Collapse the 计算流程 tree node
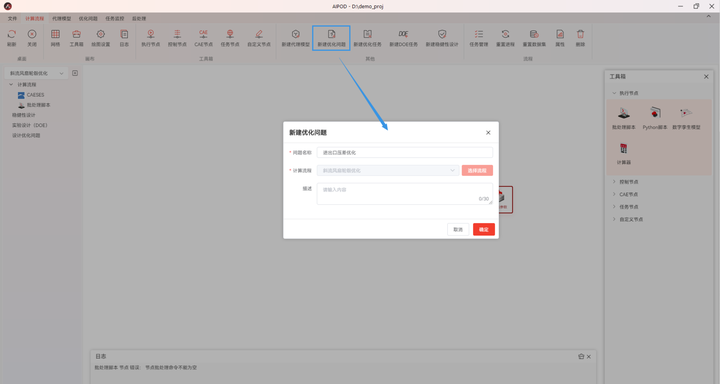The image size is (720, 384). click(x=11, y=85)
